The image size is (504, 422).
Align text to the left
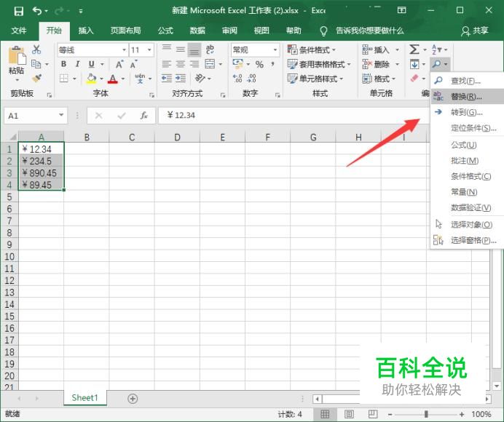(x=167, y=64)
